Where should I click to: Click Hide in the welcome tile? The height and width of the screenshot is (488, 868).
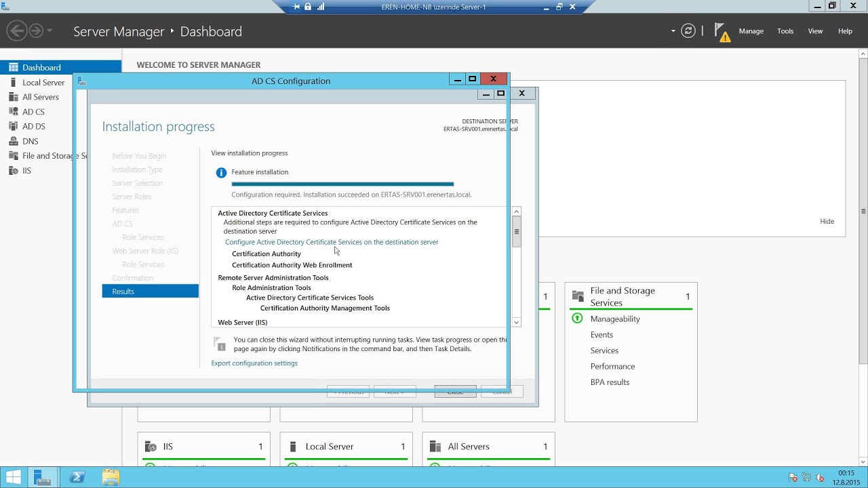[827, 221]
